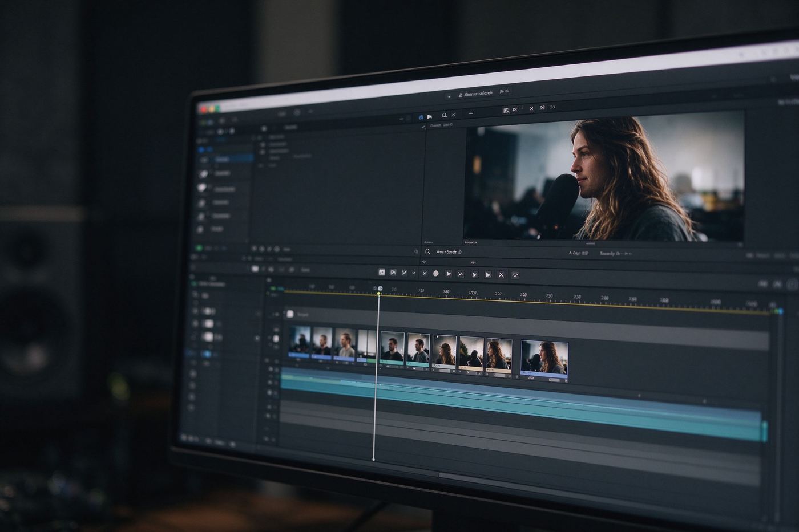The image size is (799, 532).
Task: Click the search magnifier icon below the preview
Action: point(427,251)
